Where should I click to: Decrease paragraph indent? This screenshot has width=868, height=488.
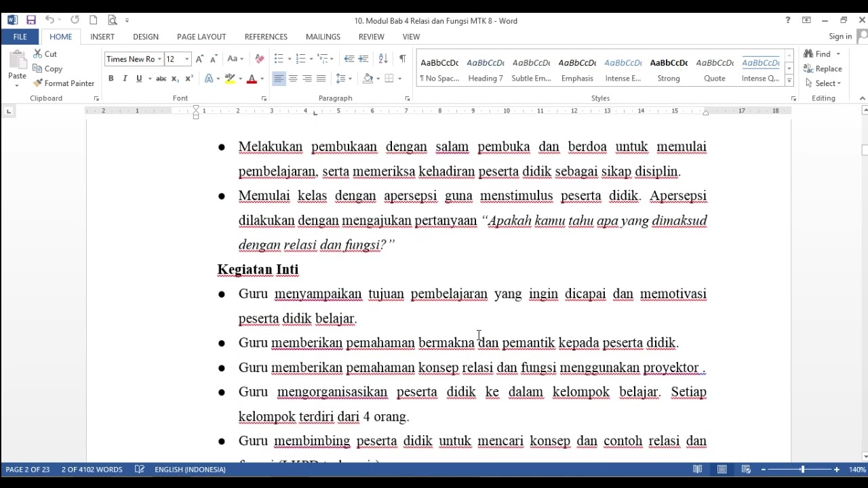tap(349, 59)
